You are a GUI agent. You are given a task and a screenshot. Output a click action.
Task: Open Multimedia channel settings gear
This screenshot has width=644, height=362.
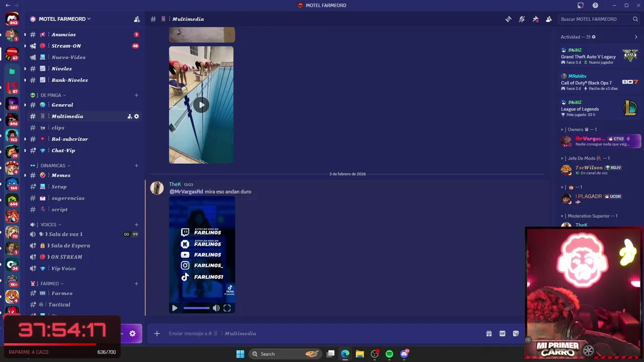[x=136, y=116]
